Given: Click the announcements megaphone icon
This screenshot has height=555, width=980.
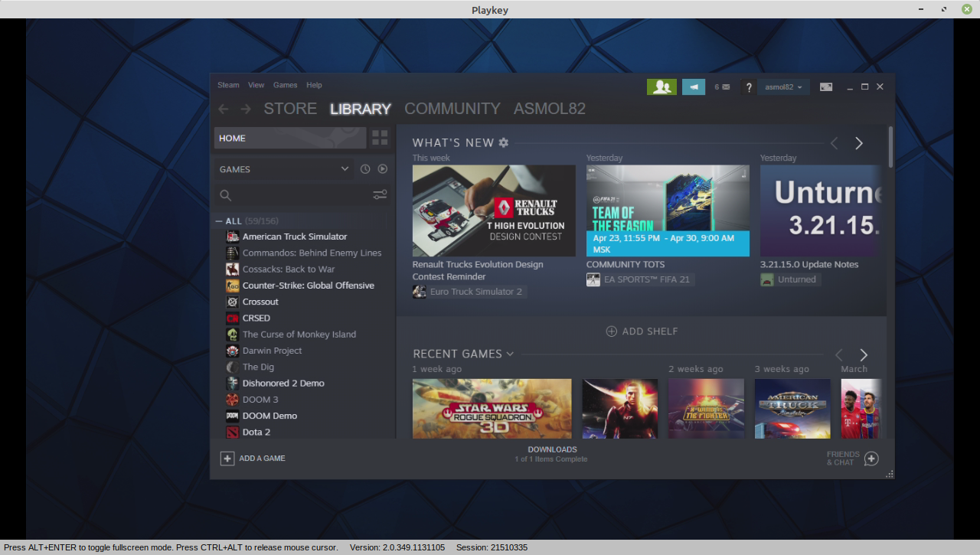Looking at the screenshot, I should click(x=694, y=87).
